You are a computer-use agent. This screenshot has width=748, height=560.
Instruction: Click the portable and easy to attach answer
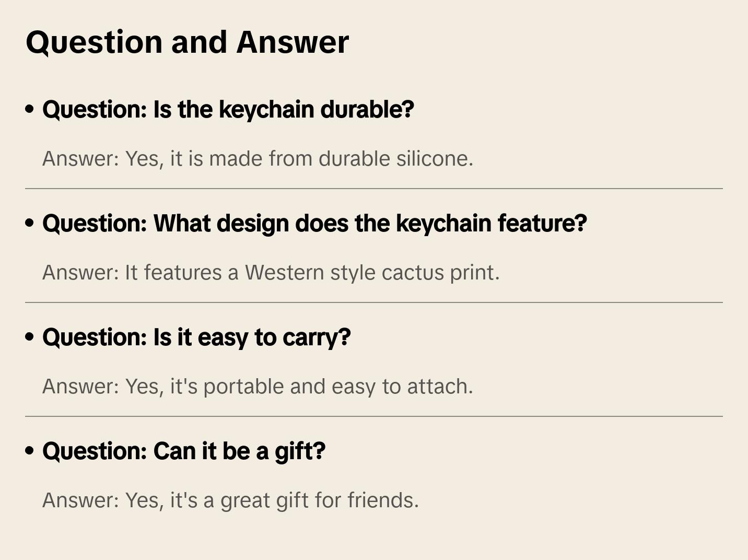(x=258, y=387)
